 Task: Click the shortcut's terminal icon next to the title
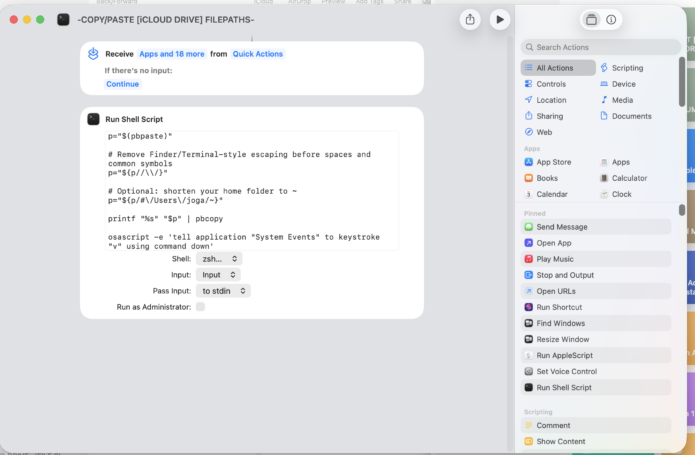pyautogui.click(x=63, y=19)
